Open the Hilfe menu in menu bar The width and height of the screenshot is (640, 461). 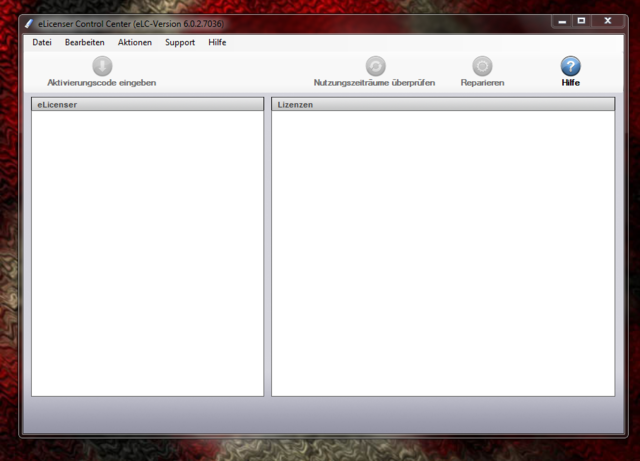click(217, 42)
